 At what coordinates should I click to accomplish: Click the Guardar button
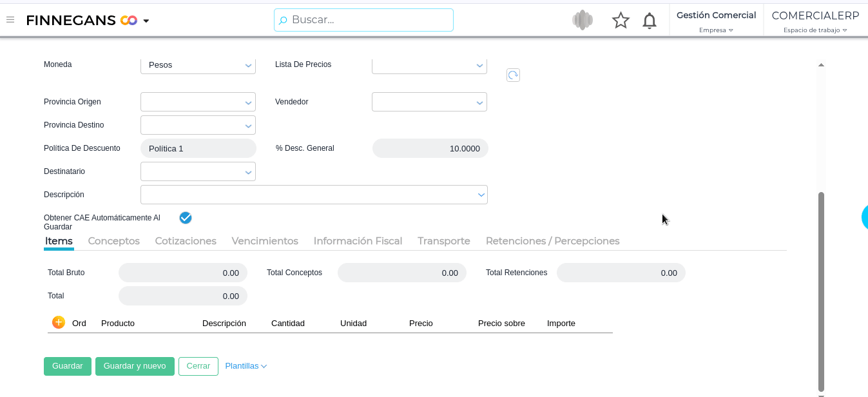tap(68, 366)
